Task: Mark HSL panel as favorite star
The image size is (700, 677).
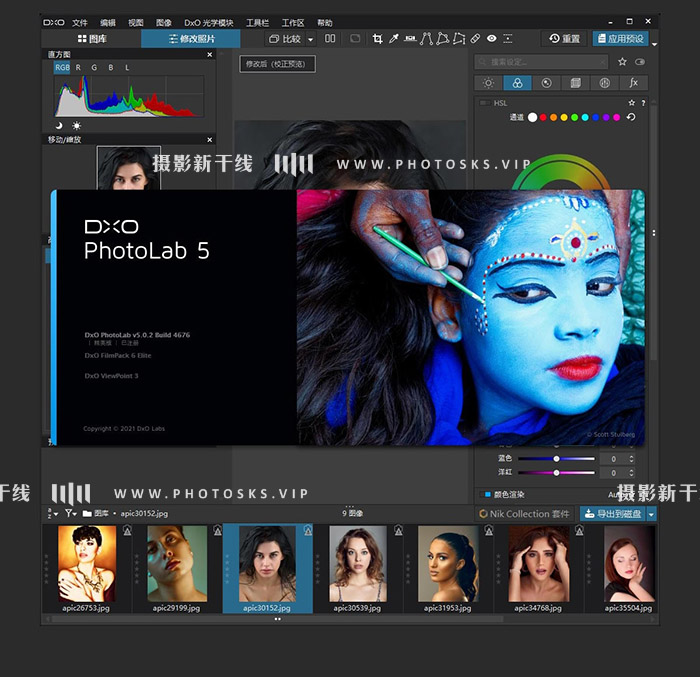Action: click(x=632, y=103)
